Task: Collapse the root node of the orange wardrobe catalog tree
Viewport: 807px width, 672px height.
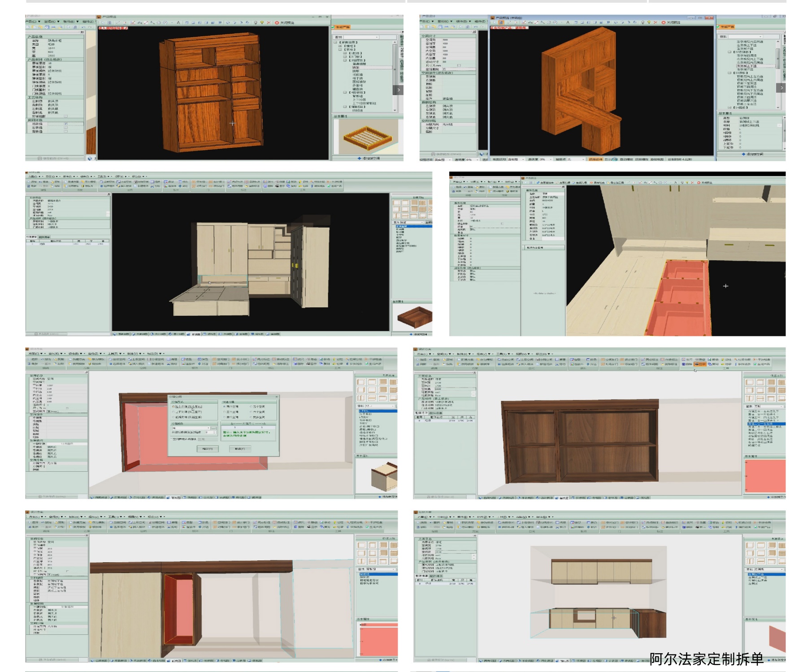Action: point(335,43)
